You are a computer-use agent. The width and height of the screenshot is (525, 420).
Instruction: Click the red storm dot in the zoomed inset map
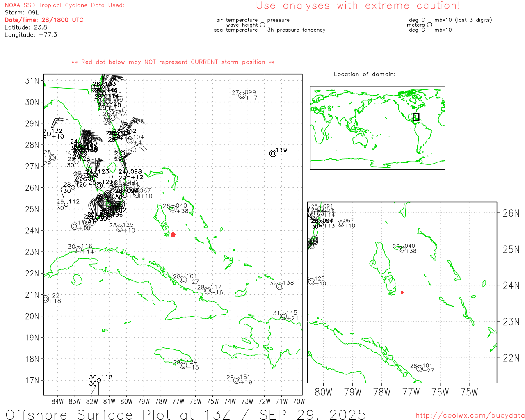(x=402, y=292)
